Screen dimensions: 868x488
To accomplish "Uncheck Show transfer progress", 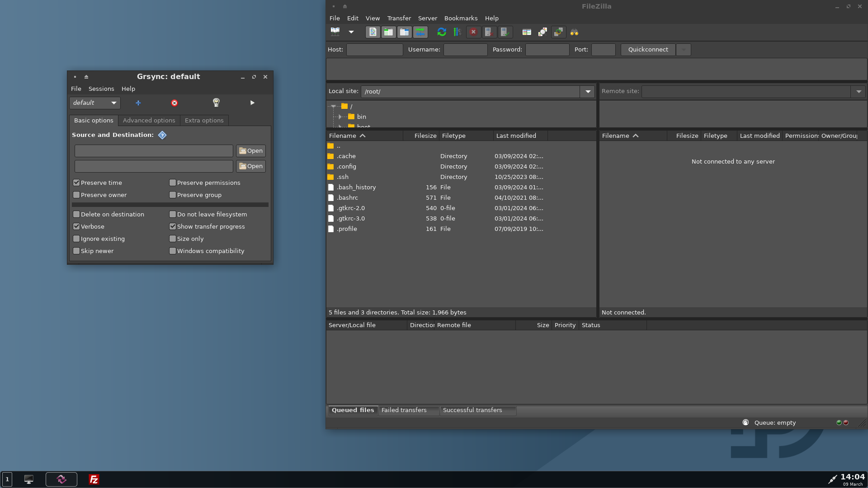I will click(x=173, y=227).
